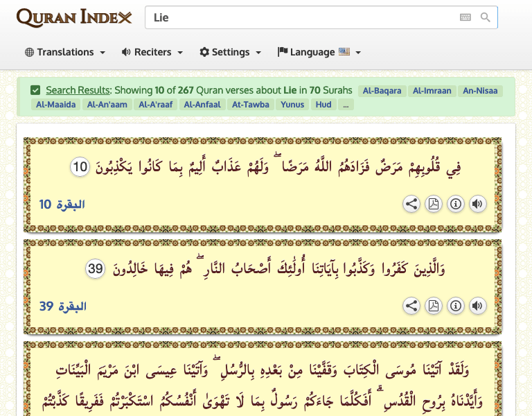The height and width of the screenshot is (416, 532).
Task: Open the Settings dropdown menu
Action: click(231, 52)
